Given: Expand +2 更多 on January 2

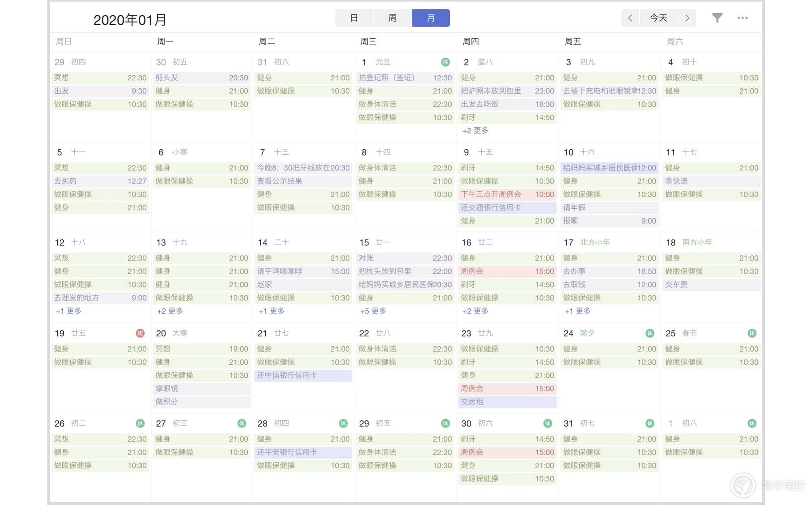Looking at the screenshot, I should pyautogui.click(x=475, y=131).
